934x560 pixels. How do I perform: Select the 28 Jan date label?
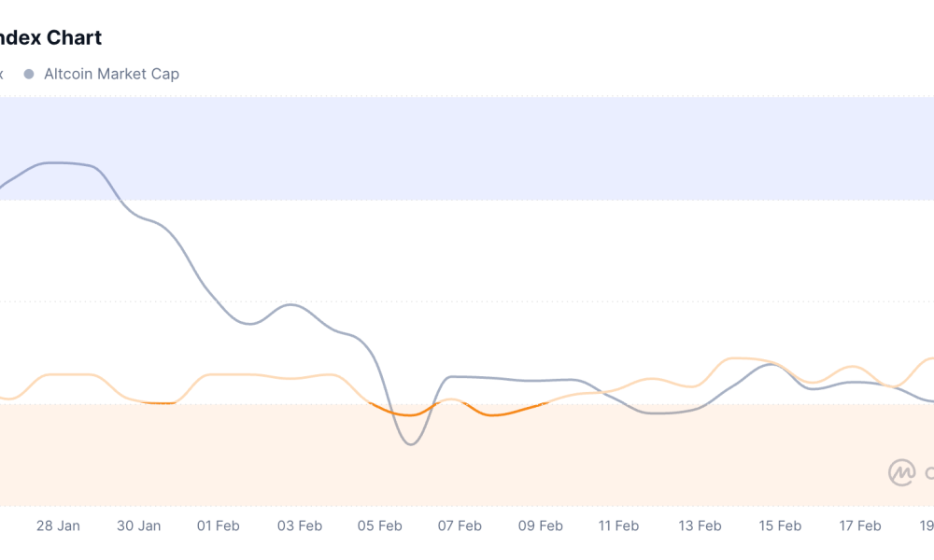[x=58, y=526]
